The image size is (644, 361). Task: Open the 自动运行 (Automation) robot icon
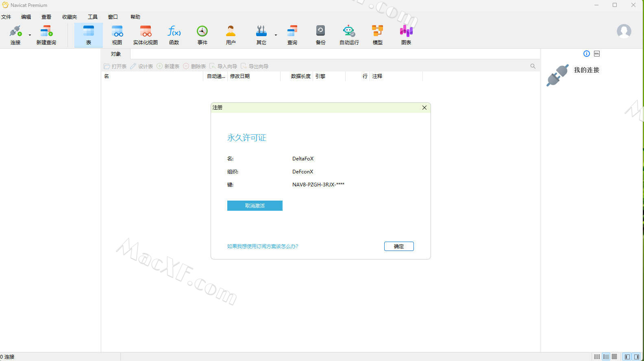[349, 35]
